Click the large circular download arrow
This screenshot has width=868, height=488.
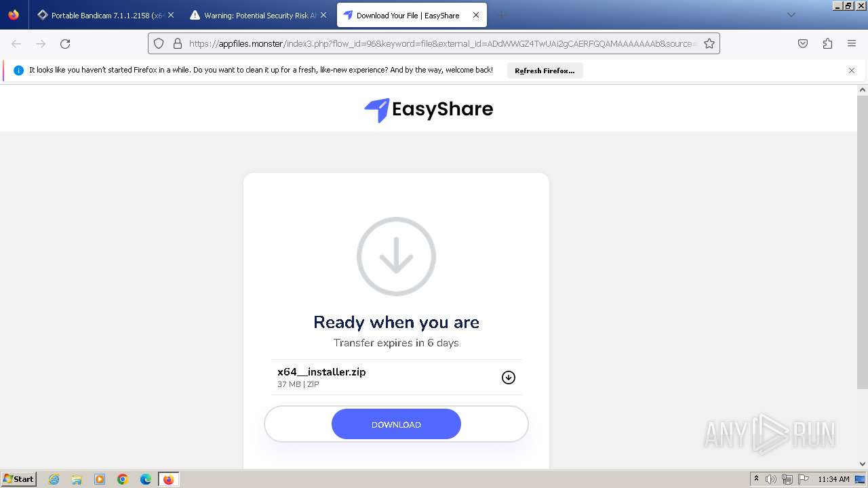coord(396,256)
